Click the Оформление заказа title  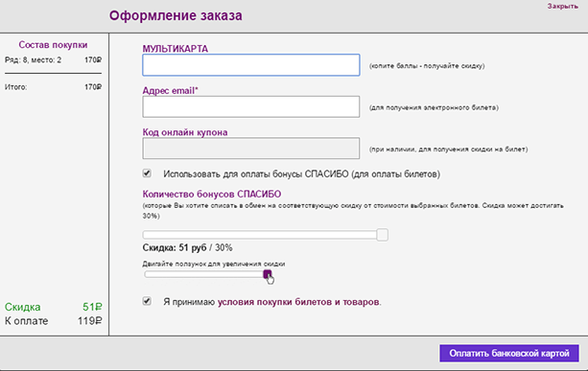pyautogui.click(x=176, y=15)
